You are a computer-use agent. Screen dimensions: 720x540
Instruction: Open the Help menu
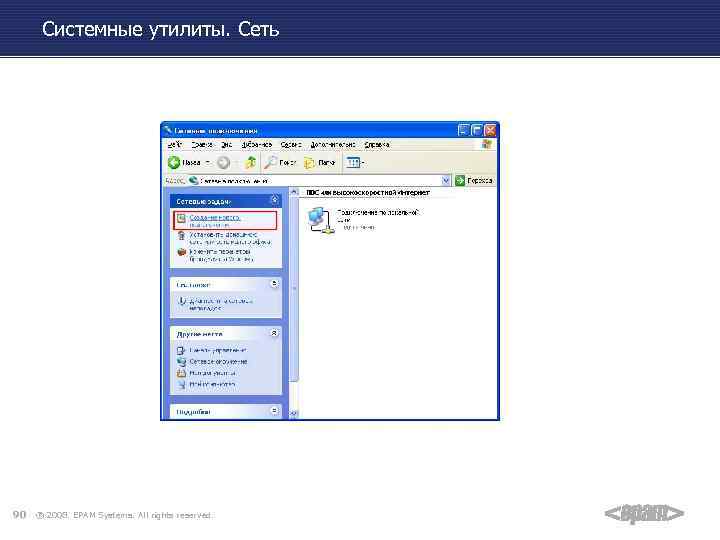click(377, 144)
